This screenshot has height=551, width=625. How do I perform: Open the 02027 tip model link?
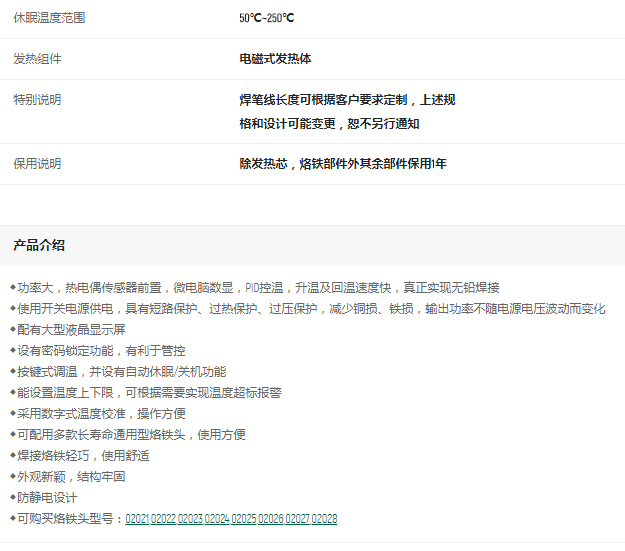297,519
